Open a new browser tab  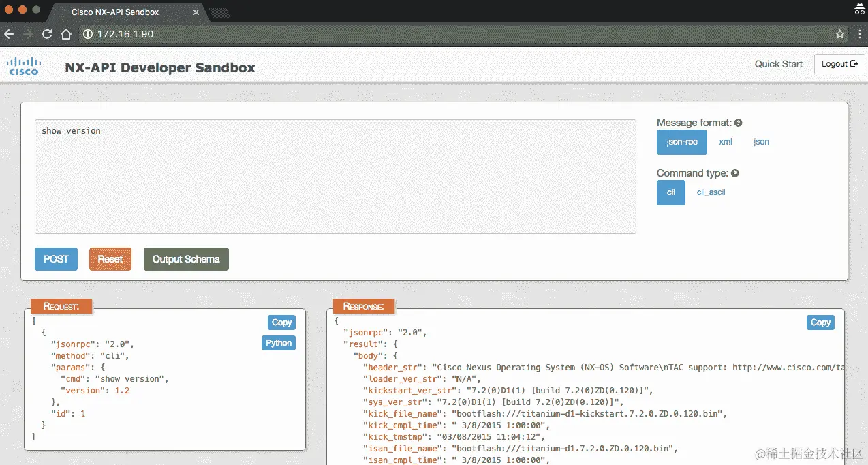click(x=219, y=12)
